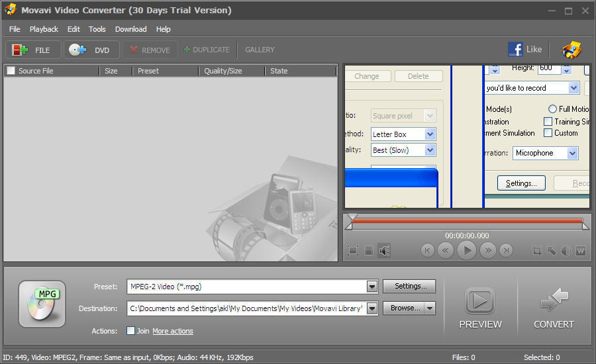This screenshot has width=596, height=364.
Task: Click the watermark W icon
Action: [x=581, y=251]
